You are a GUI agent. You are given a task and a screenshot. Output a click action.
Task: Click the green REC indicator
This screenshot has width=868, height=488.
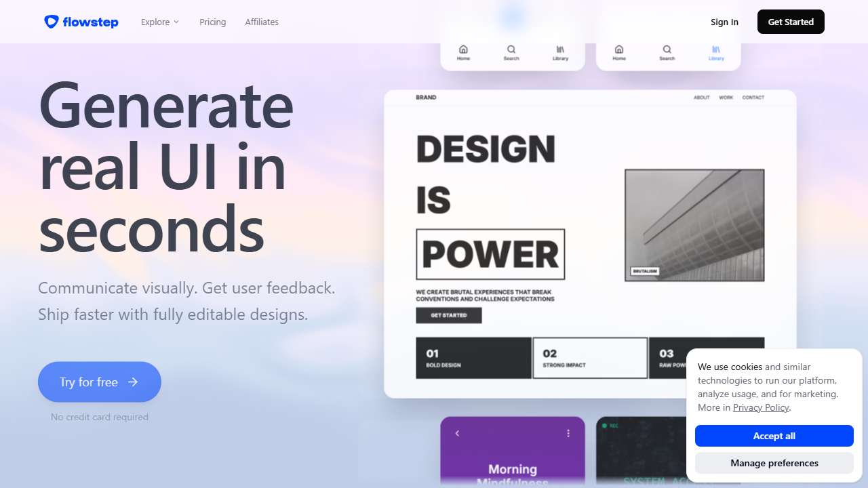[610, 426]
